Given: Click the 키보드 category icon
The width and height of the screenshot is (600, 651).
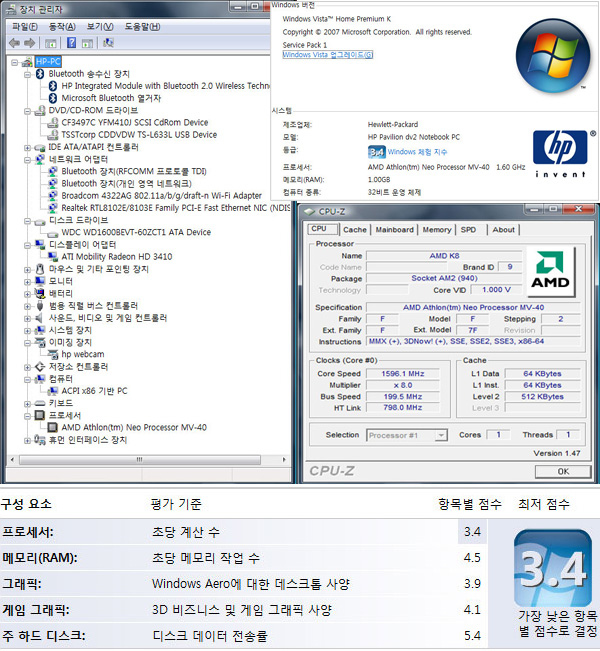Looking at the screenshot, I should (x=40, y=404).
